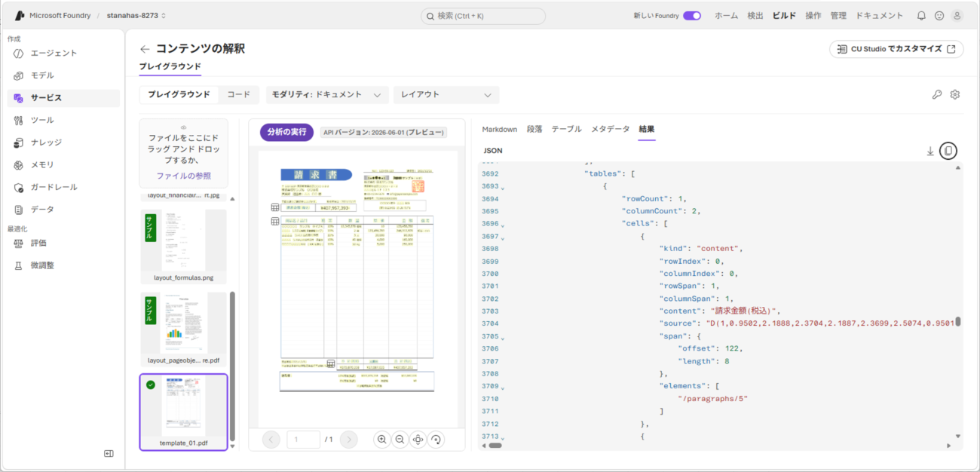
Task: Open the レイアウト analyzer dropdown
Action: pyautogui.click(x=446, y=95)
